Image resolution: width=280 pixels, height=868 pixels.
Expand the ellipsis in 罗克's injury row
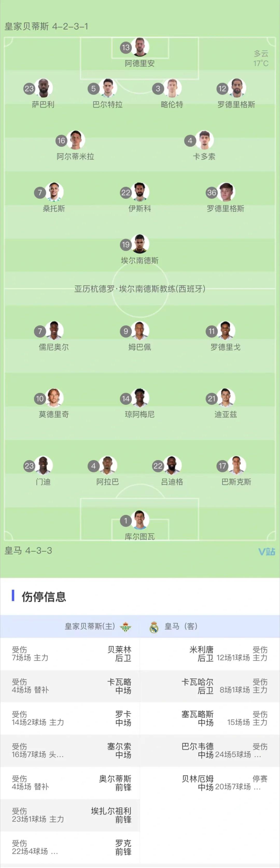54,851
